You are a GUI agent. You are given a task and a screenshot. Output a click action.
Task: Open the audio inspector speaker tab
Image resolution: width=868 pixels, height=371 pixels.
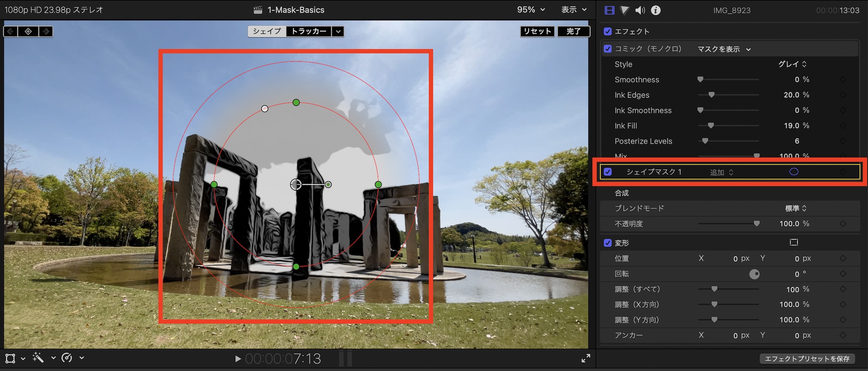pos(640,10)
